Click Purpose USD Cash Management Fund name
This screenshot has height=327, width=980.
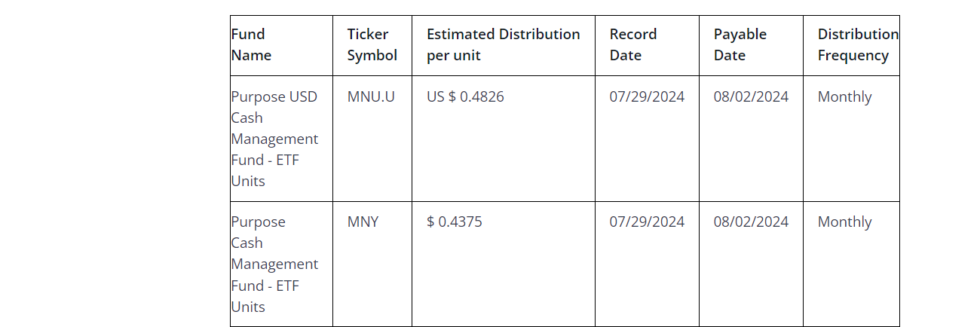click(274, 139)
